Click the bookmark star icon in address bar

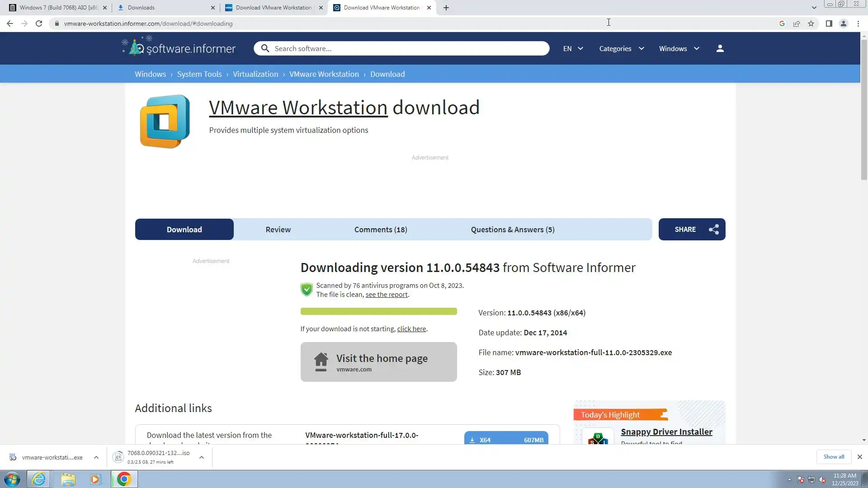click(811, 23)
